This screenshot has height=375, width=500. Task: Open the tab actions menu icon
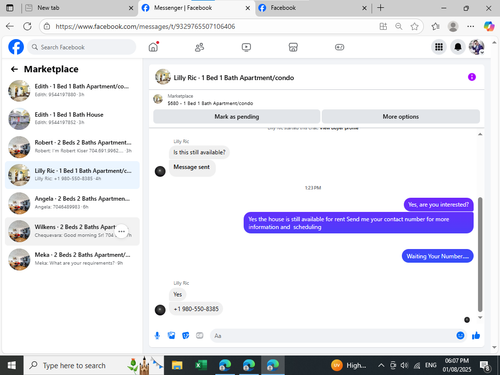10,8
